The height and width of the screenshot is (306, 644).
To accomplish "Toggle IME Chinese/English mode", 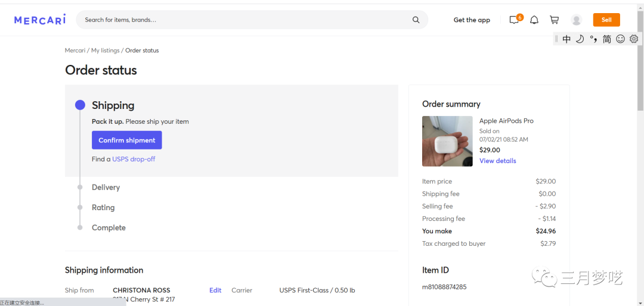I will [566, 39].
